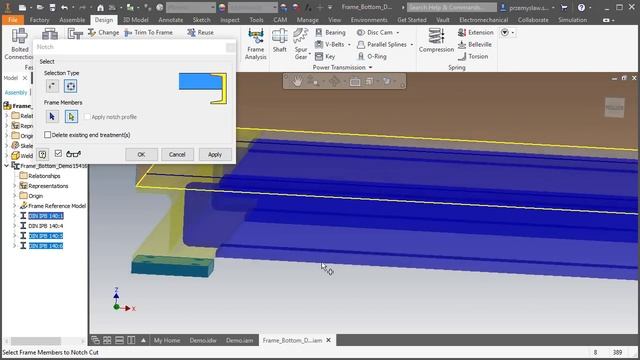The image size is (640, 360).
Task: Click the Assembly link in model browser
Action: click(16, 92)
